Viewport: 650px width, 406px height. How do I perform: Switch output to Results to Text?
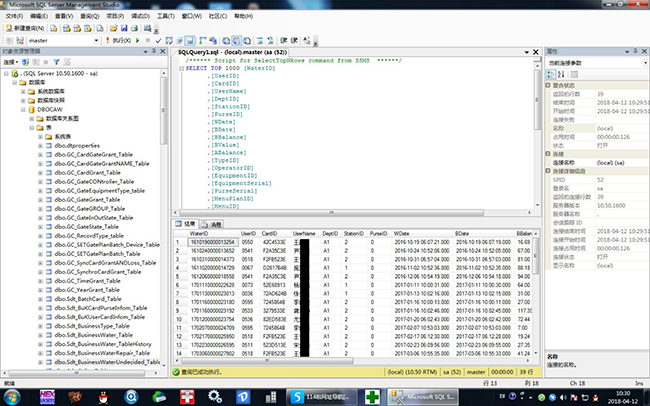point(226,41)
